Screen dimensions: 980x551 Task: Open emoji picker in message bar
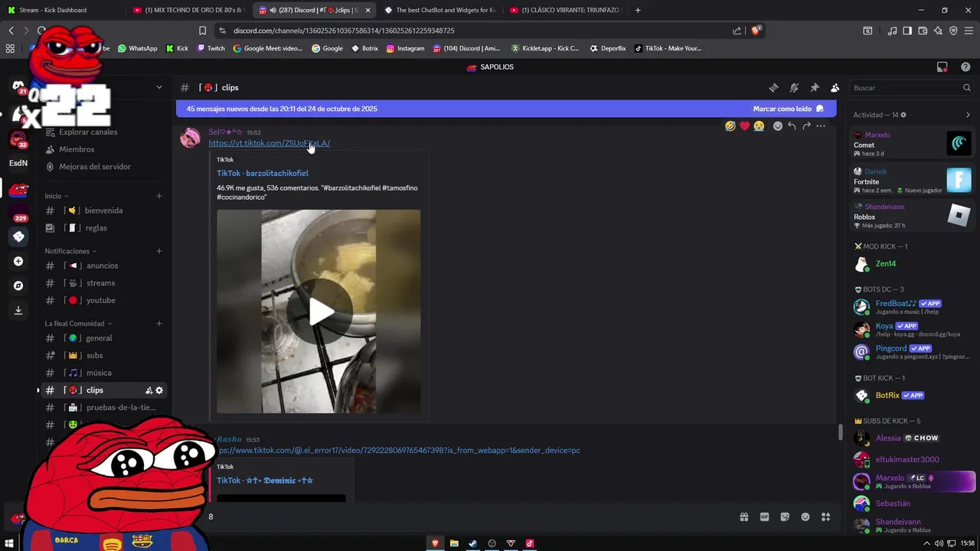coord(805,517)
